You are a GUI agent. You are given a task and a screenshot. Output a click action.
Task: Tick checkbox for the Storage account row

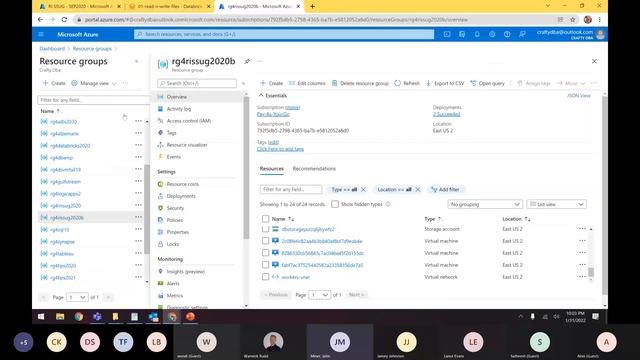click(265, 229)
